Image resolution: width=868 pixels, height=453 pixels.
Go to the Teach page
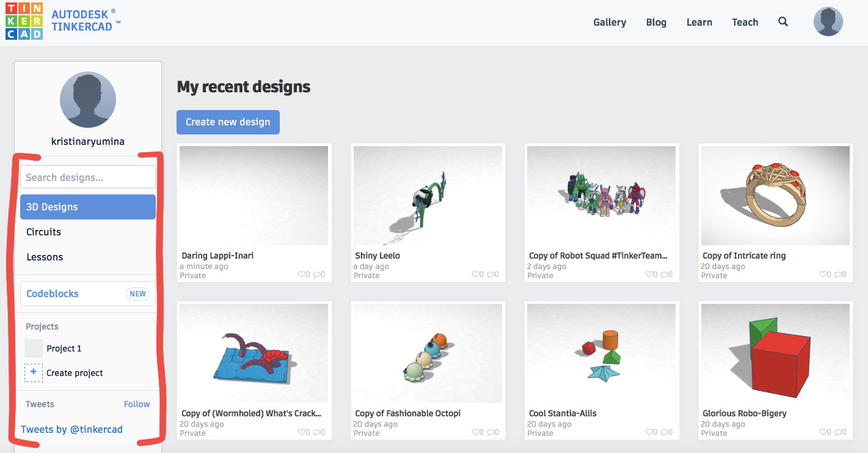point(745,22)
